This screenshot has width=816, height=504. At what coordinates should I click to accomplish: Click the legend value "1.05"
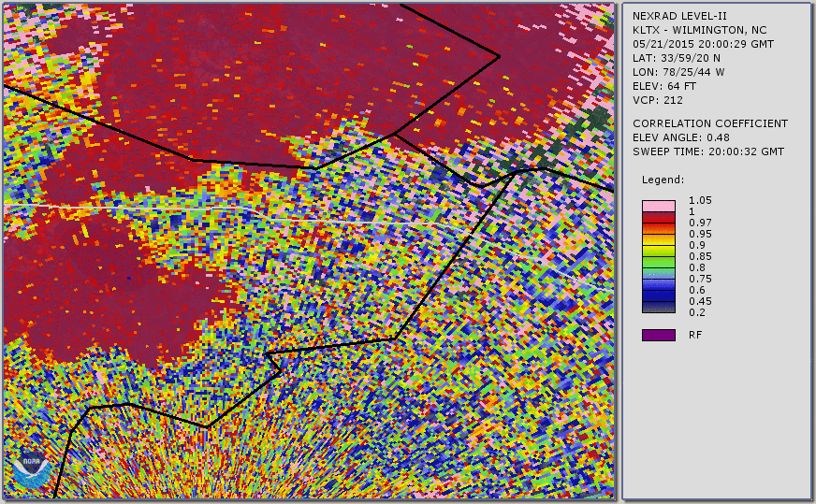[700, 200]
